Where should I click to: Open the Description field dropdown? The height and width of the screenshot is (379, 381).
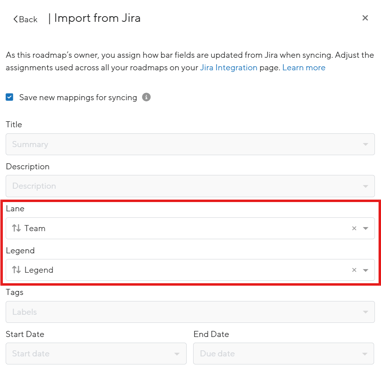pos(190,186)
